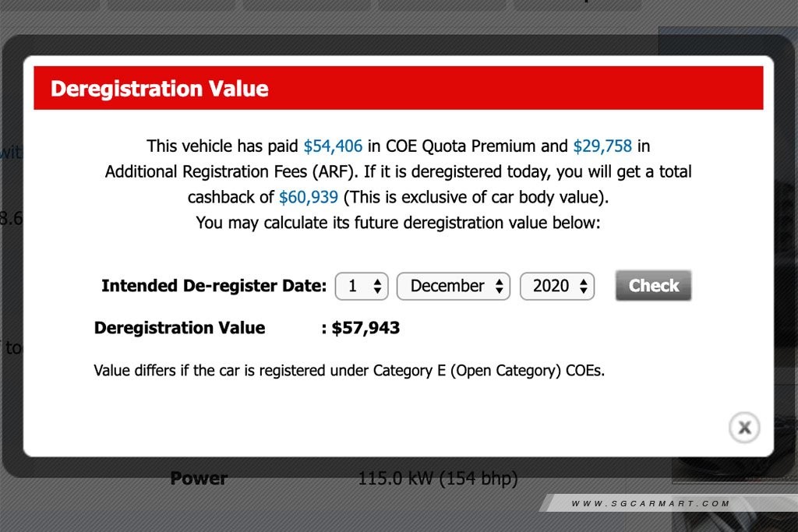Viewport: 798px width, 532px height.
Task: Click the arrow indicator on the month selector
Action: pyautogui.click(x=500, y=286)
